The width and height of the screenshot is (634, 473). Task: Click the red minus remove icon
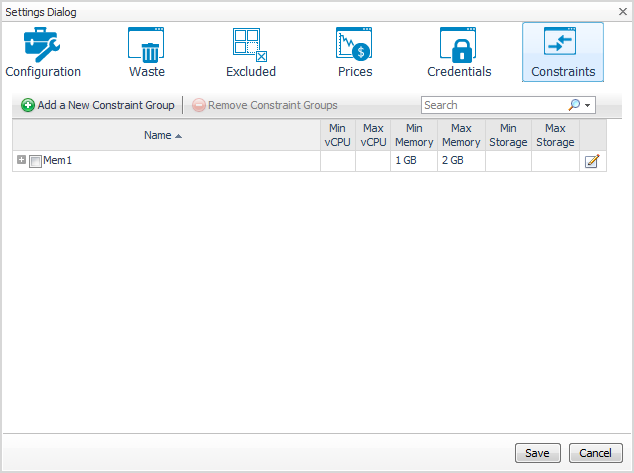click(199, 106)
